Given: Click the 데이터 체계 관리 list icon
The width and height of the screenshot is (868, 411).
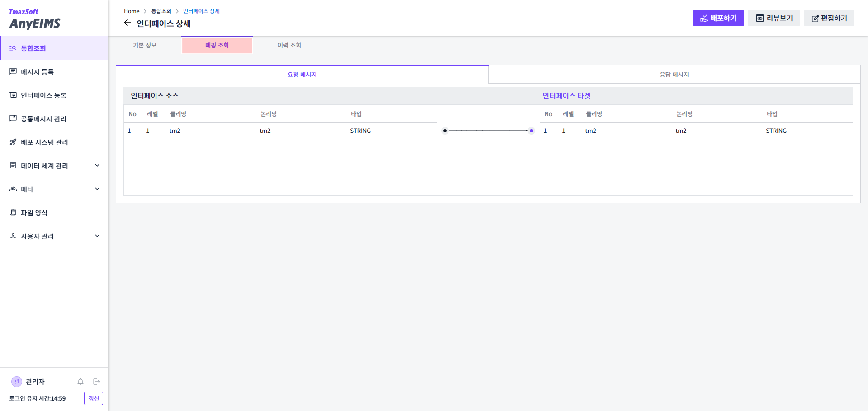Looking at the screenshot, I should point(13,165).
